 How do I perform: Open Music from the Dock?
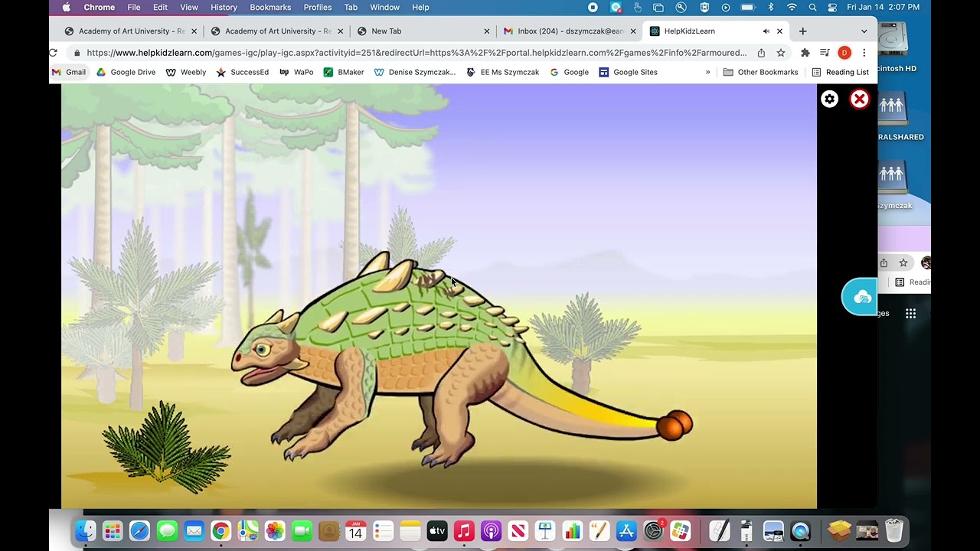(x=464, y=530)
